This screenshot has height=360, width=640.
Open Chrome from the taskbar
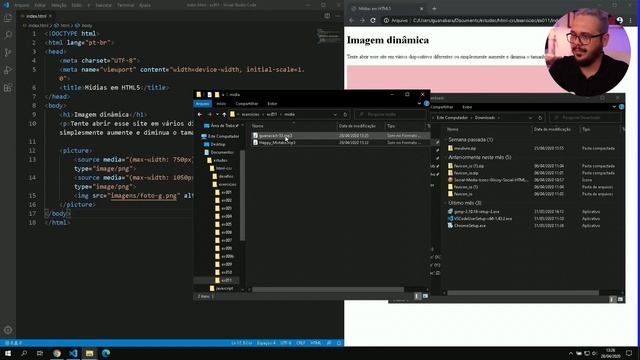click(x=57, y=353)
